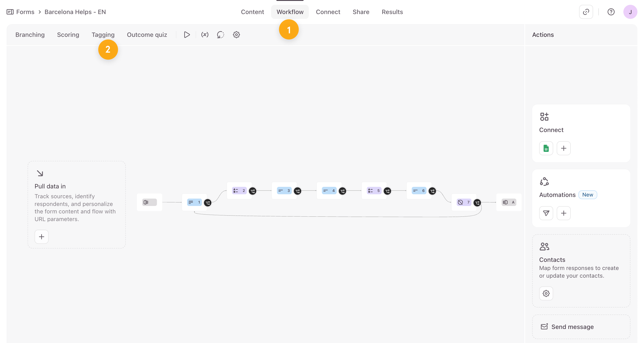Select short text node 6
The height and width of the screenshot is (343, 644).
tap(419, 191)
